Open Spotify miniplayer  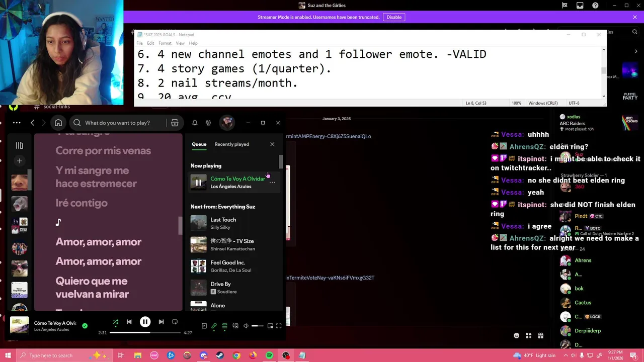pyautogui.click(x=270, y=326)
